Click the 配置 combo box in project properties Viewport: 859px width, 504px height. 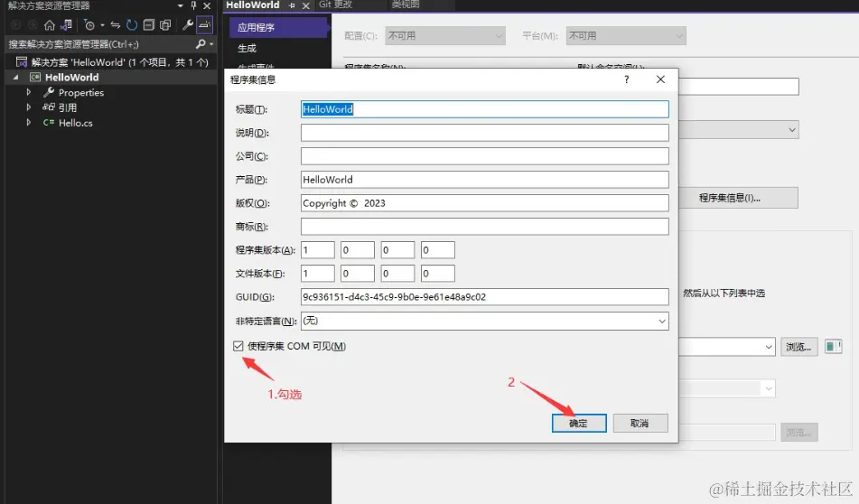444,35
